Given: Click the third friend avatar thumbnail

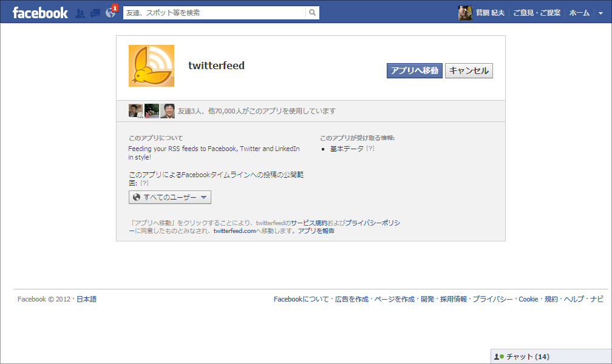Looking at the screenshot, I should [x=168, y=111].
